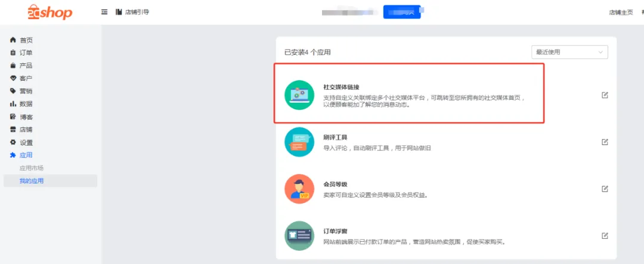Screen dimensions: 644x264
Task: Click the 博客 edit icon
Action: point(13,117)
